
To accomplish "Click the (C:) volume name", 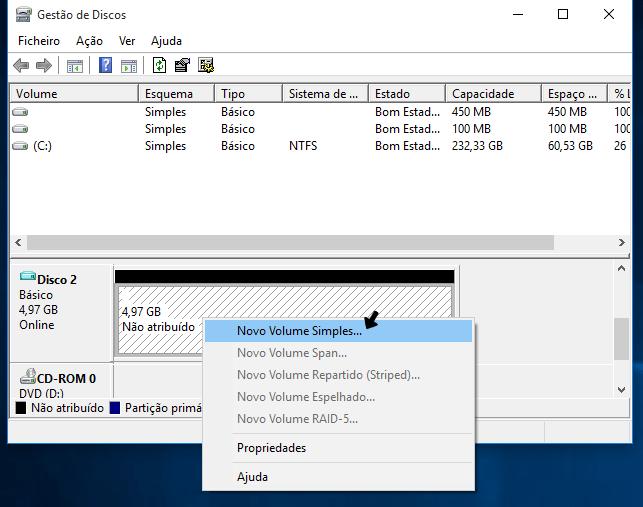I will 43,146.
